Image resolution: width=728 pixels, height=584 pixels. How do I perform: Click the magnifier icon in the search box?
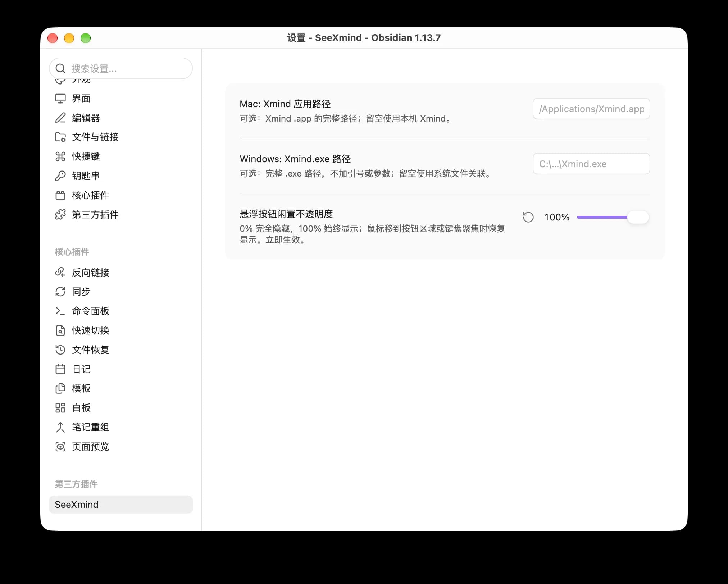(60, 68)
